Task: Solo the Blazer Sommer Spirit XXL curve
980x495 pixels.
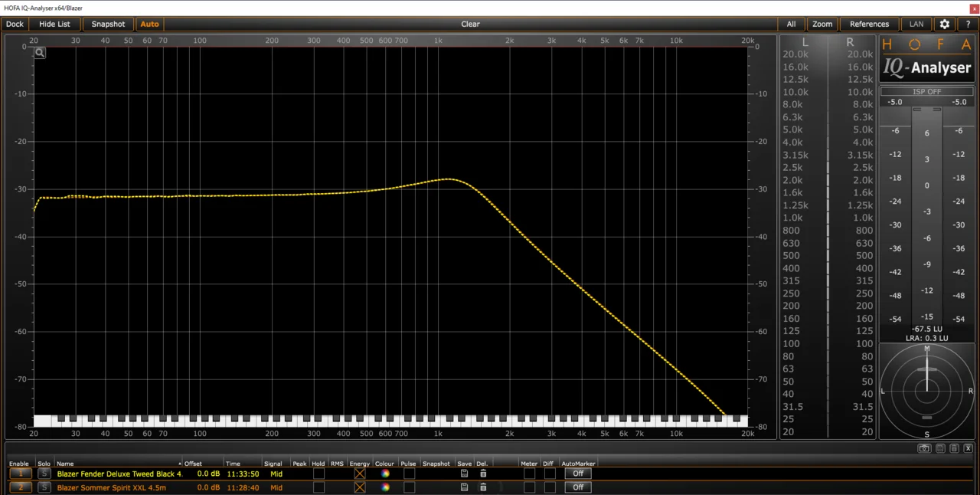Action: [x=44, y=487]
